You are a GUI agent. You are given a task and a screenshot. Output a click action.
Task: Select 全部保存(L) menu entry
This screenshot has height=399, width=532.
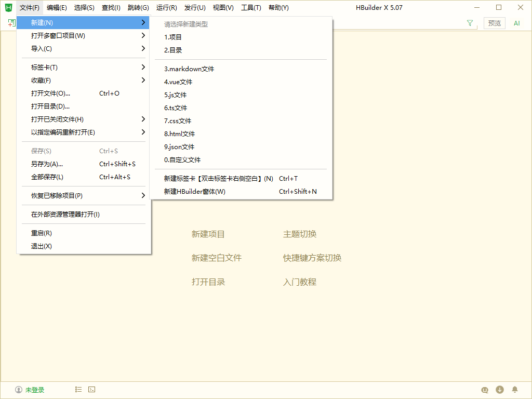84,177
